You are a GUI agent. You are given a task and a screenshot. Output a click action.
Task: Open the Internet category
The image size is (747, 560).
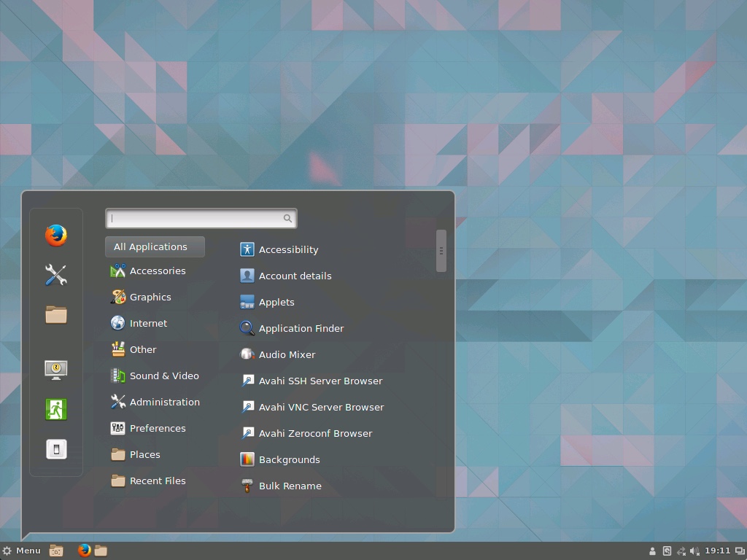pos(148,323)
